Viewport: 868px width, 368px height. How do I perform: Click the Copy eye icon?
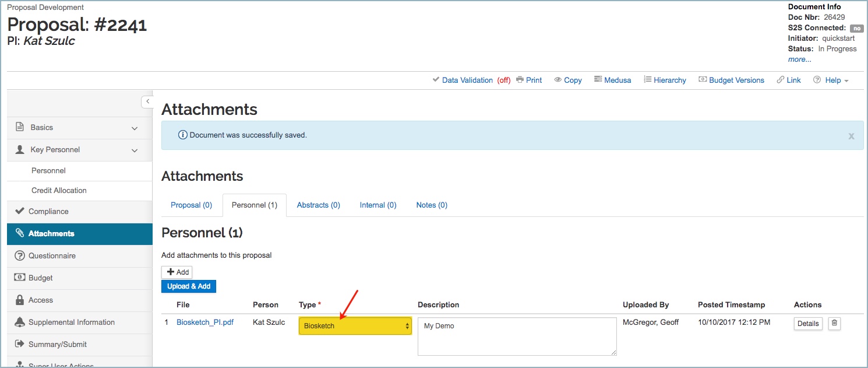pyautogui.click(x=558, y=80)
